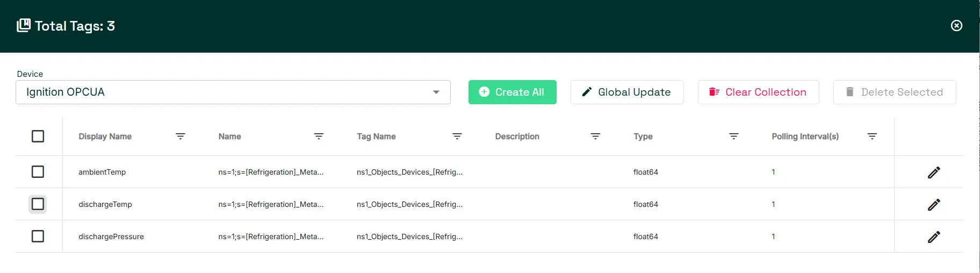Close the Total Tags dialog
Image resolution: width=980 pixels, height=273 pixels.
tap(956, 26)
